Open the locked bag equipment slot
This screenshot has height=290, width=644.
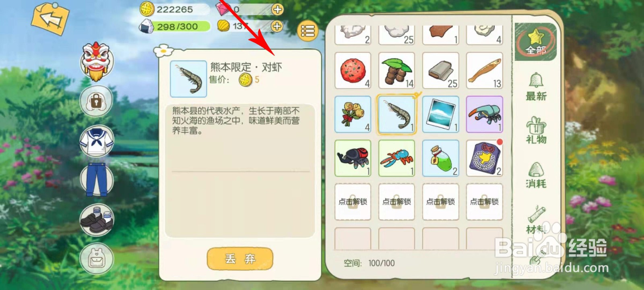click(96, 101)
